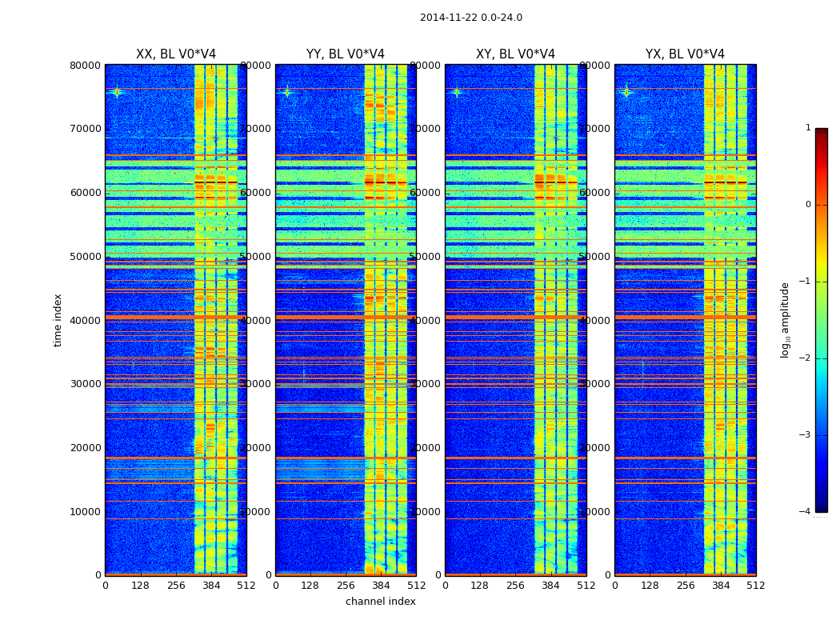Click the 'time index' y-axis label

coord(58,320)
